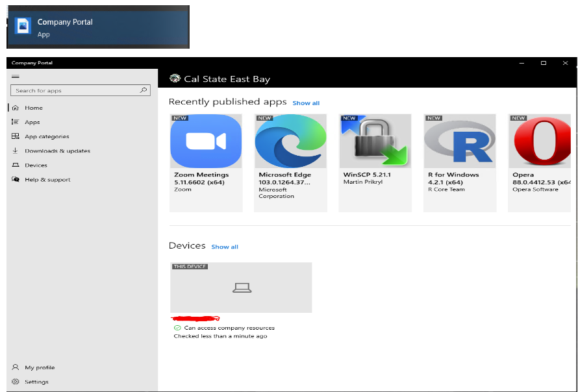The width and height of the screenshot is (578, 392).
Task: Open the WinSCP padlock app icon
Action: tap(375, 141)
